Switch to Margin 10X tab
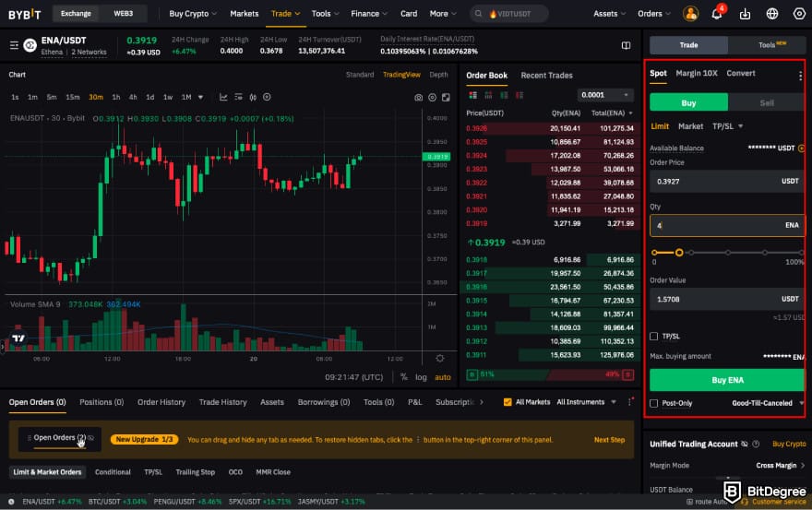 pos(697,74)
